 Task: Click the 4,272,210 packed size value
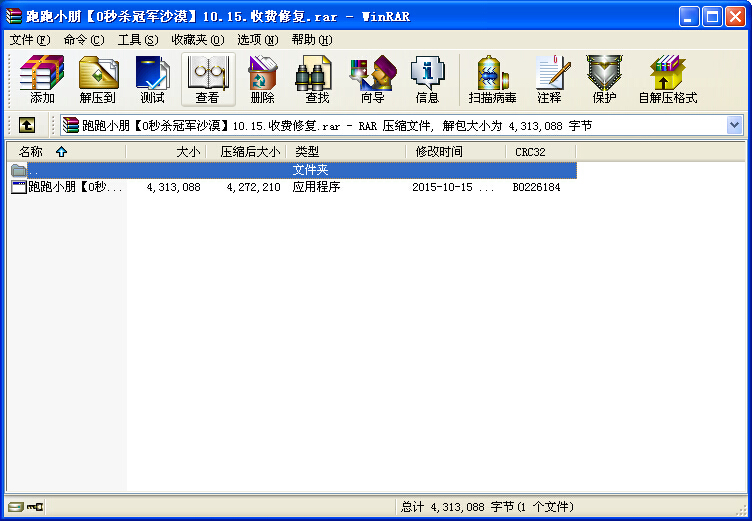[x=253, y=187]
